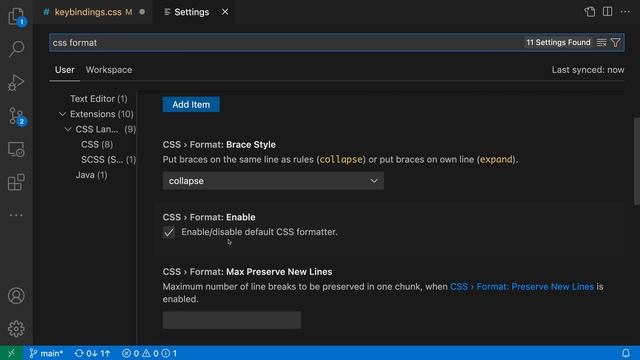Viewport: 640px width, 360px height.
Task: Clear the settings search input
Action: tap(601, 42)
